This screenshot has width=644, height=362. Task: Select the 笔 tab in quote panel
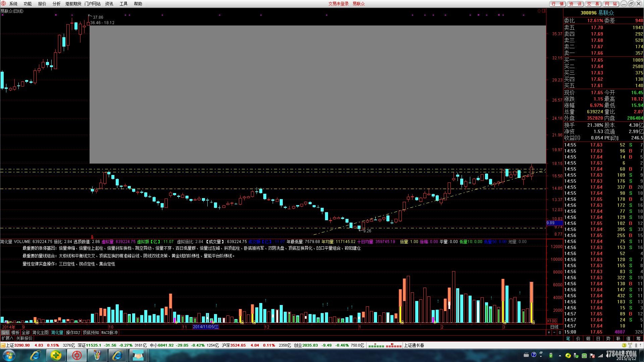568,339
